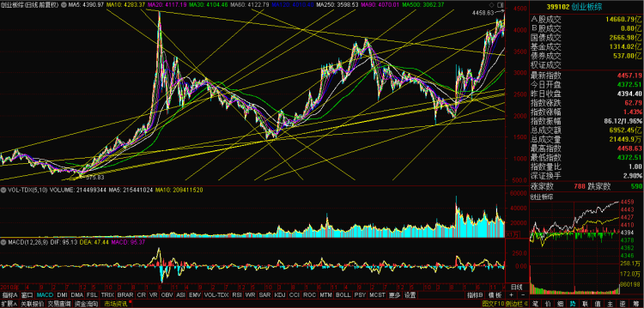Click the 窗口 button
This screenshot has height=309, width=644.
click(x=27, y=295)
